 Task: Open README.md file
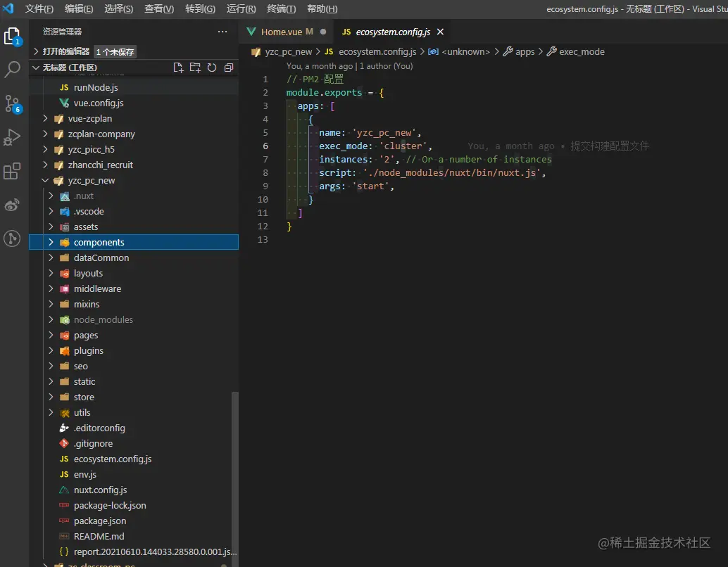click(99, 536)
